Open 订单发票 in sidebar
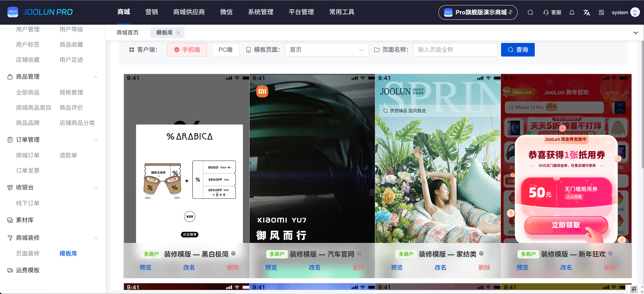 [28, 171]
